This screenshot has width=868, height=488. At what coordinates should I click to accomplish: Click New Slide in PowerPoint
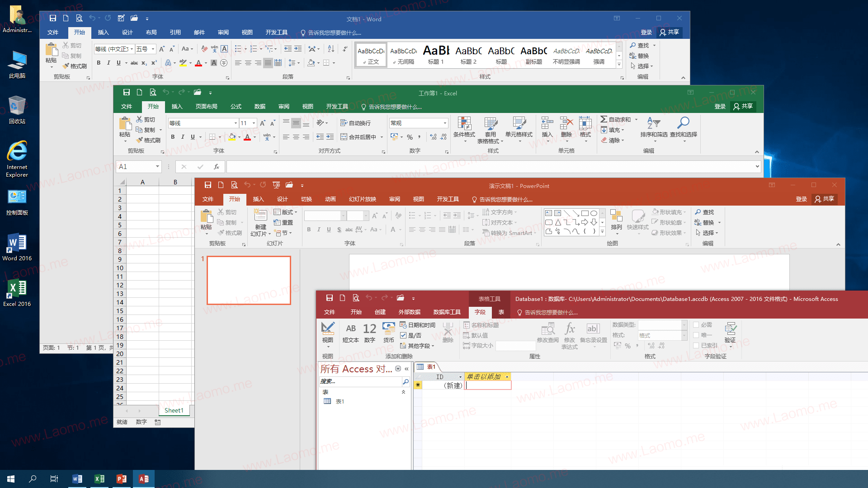pyautogui.click(x=260, y=222)
